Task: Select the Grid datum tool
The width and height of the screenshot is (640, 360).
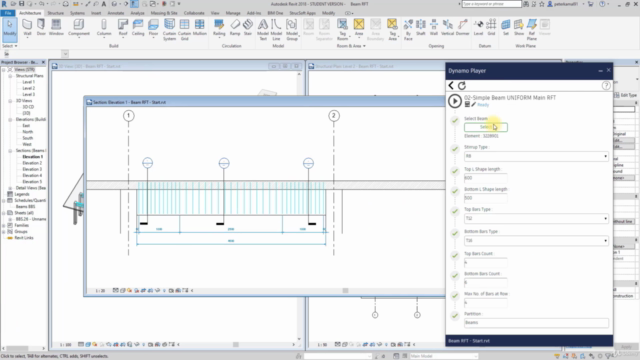Action: tap(491, 28)
